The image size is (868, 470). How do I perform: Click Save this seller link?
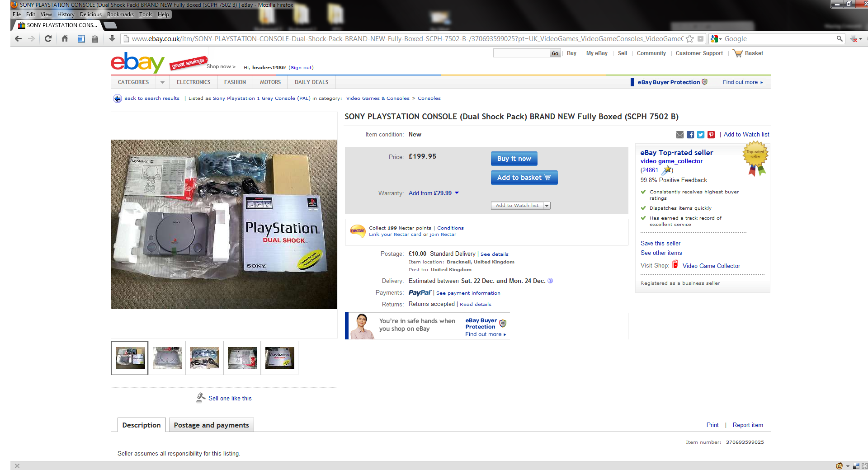coord(660,243)
